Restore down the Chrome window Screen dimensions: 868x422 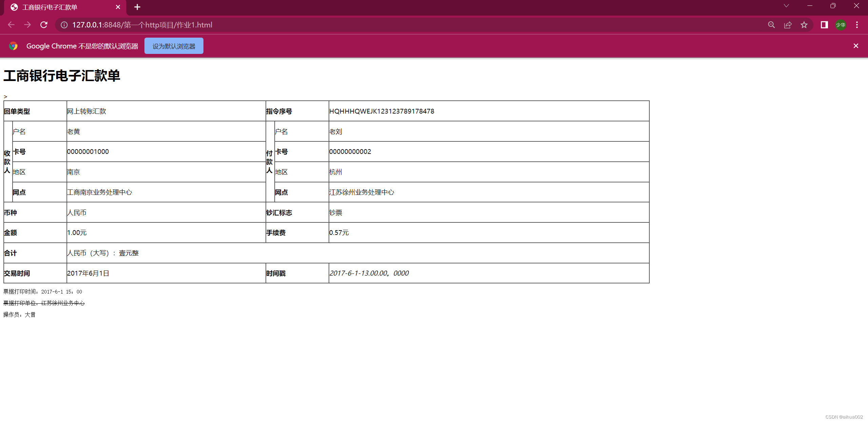pyautogui.click(x=833, y=6)
